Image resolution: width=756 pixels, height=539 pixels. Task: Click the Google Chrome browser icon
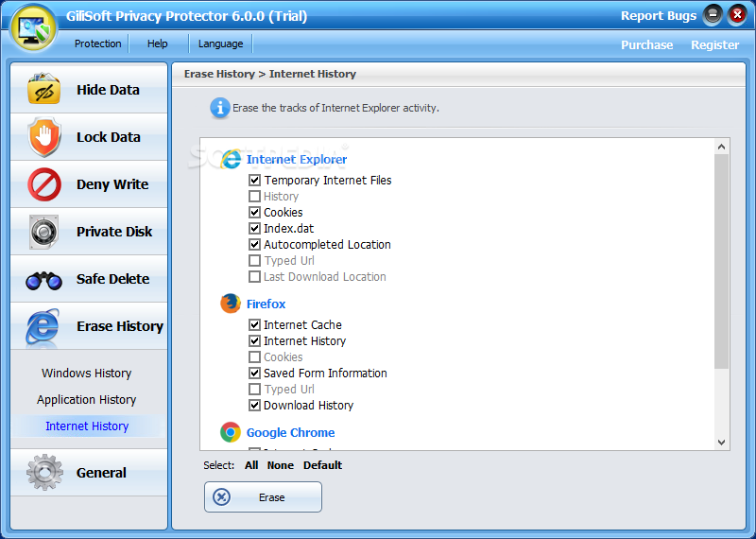pyautogui.click(x=231, y=432)
